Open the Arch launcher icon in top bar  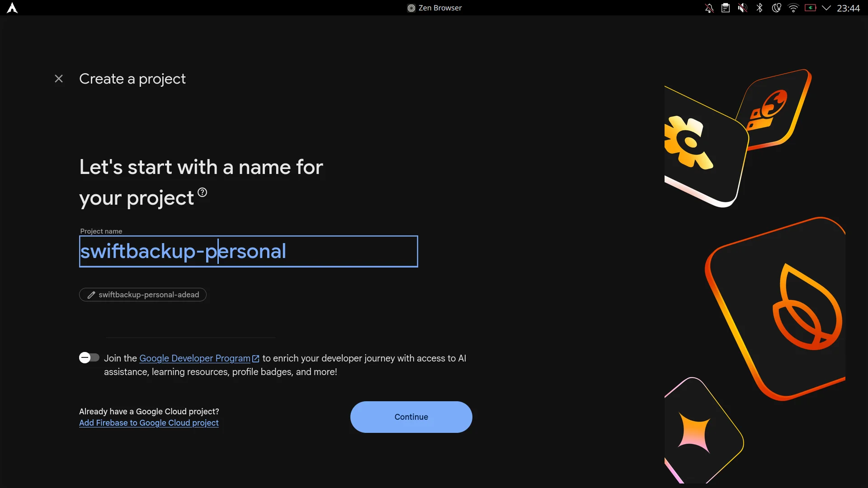tap(13, 8)
